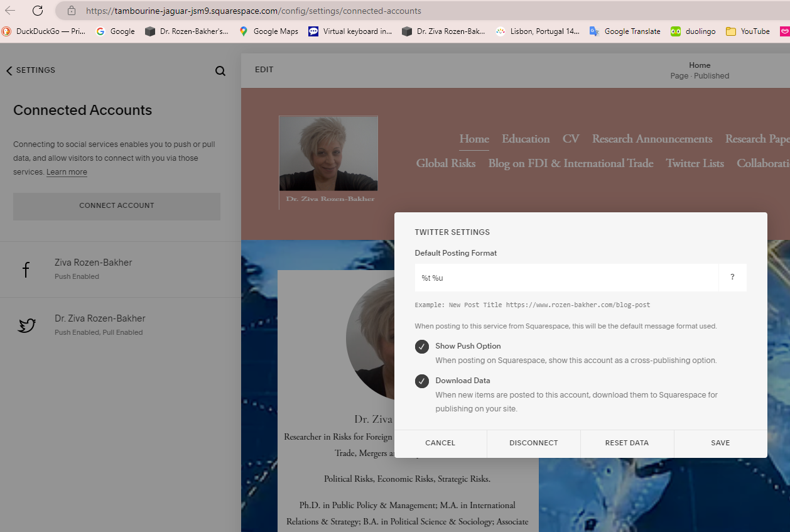Toggle the Download Data checkbox
The image size is (790, 532).
[422, 381]
